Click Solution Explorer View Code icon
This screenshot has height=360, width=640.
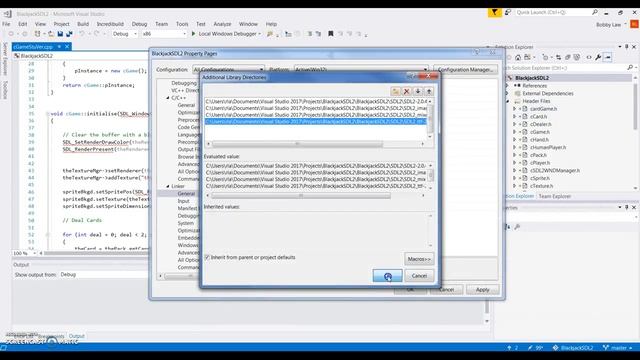(x=589, y=58)
